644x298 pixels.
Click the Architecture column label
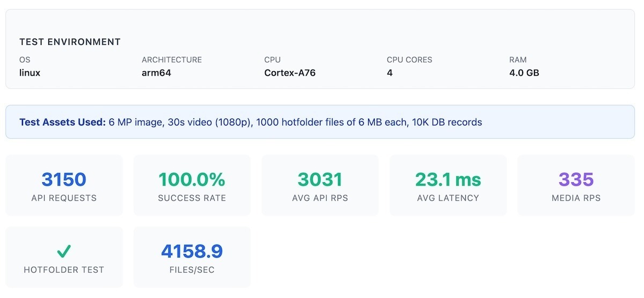[x=172, y=60]
